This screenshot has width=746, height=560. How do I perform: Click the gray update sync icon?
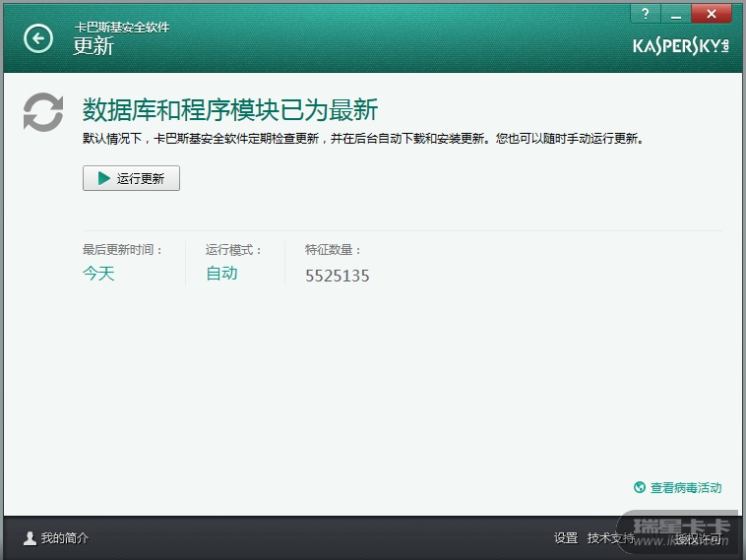(43, 112)
